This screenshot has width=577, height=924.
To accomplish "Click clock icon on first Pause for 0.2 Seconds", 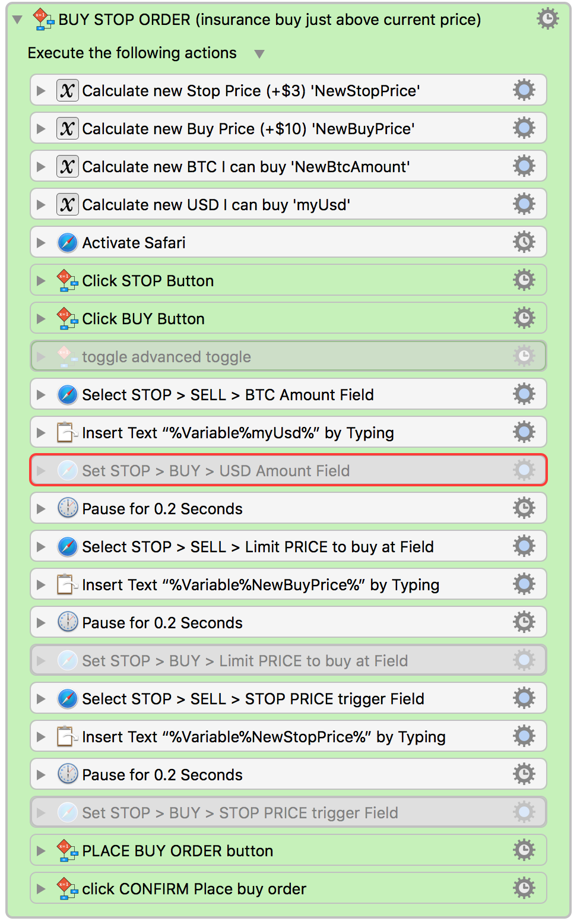I will (68, 509).
